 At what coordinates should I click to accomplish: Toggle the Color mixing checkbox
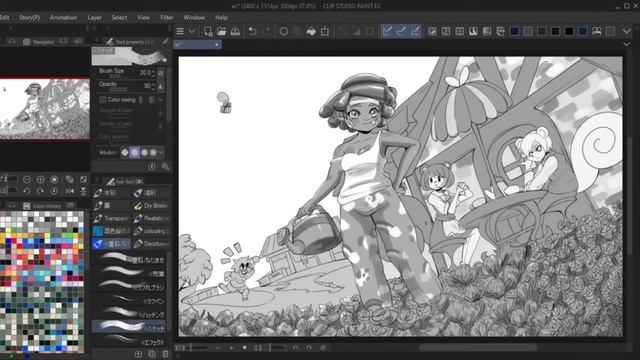(102, 100)
